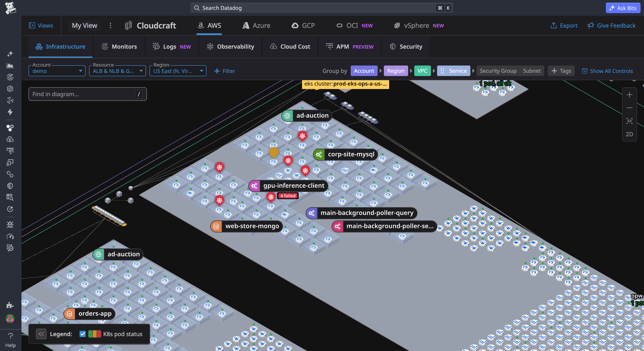
Task: Open the Datadog home logo
Action: click(x=11, y=8)
